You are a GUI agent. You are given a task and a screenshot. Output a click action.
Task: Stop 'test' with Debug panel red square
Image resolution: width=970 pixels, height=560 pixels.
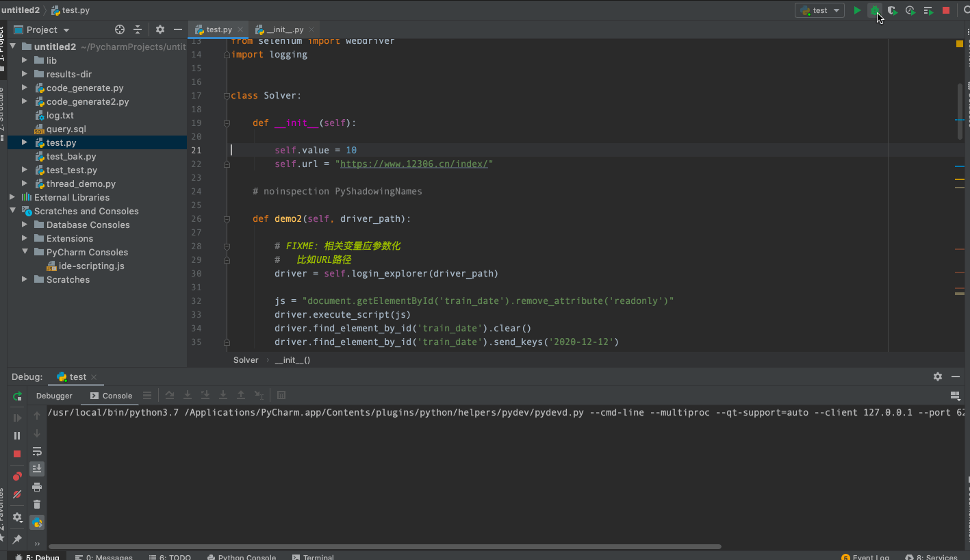pos(18,454)
